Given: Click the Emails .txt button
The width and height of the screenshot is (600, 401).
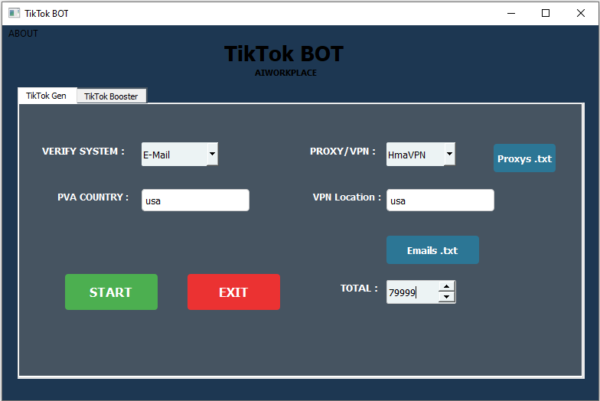Looking at the screenshot, I should click(x=433, y=250).
